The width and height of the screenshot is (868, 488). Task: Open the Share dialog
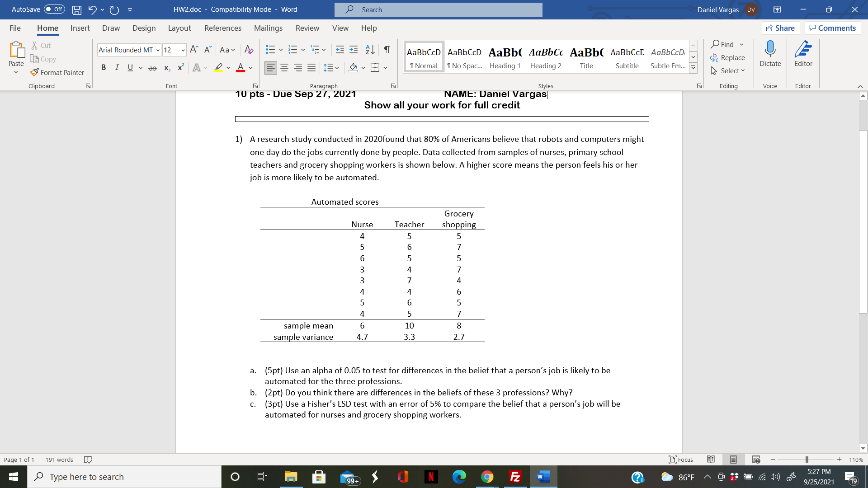click(x=781, y=28)
